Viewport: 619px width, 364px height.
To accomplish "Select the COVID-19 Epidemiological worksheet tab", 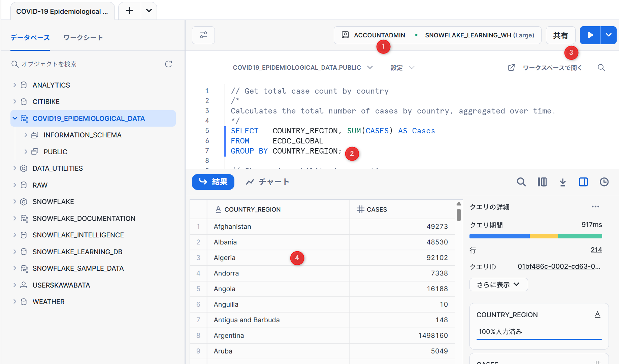I will [x=62, y=11].
